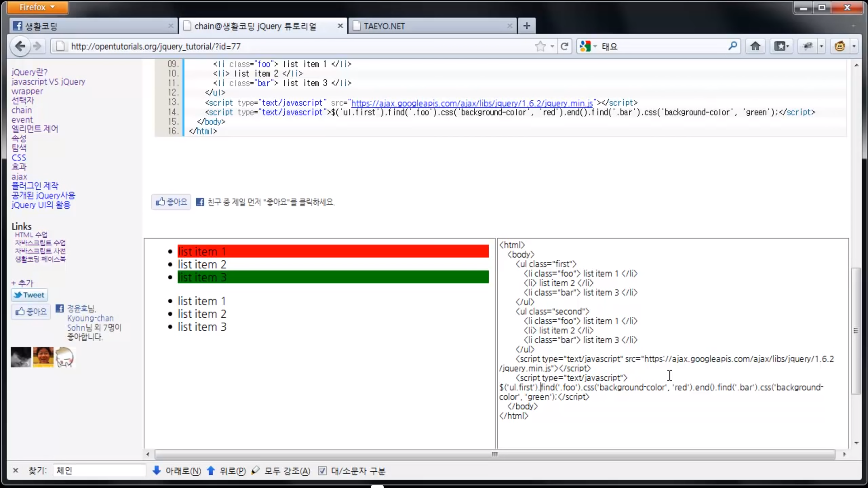The height and width of the screenshot is (488, 868).
Task: Toggle the match case checkbox
Action: point(322,471)
